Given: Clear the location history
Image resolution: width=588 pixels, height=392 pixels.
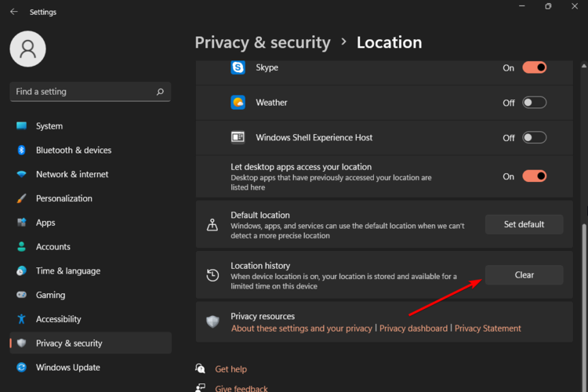Looking at the screenshot, I should pyautogui.click(x=524, y=275).
